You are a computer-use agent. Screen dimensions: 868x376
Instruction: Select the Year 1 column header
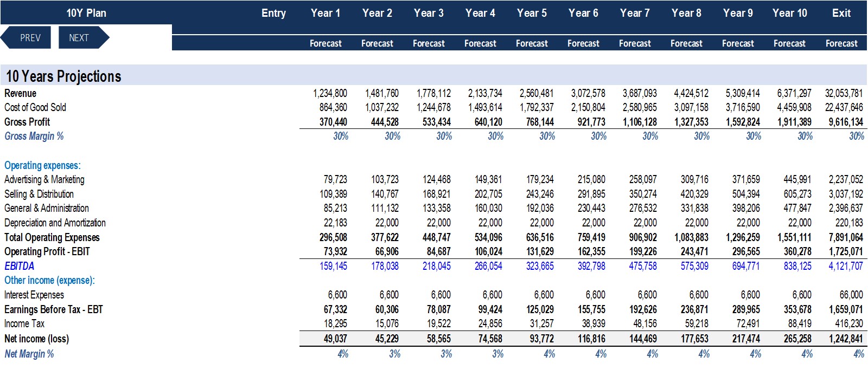tap(325, 13)
